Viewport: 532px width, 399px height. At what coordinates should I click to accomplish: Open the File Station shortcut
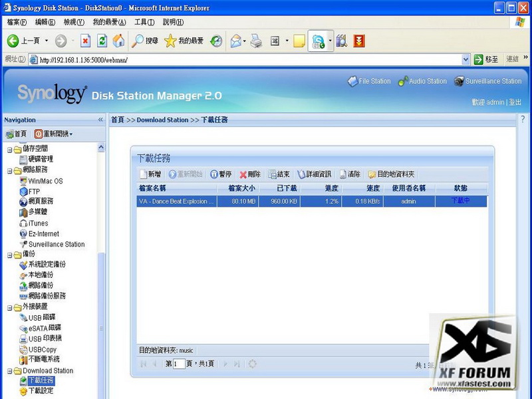pyautogui.click(x=369, y=81)
